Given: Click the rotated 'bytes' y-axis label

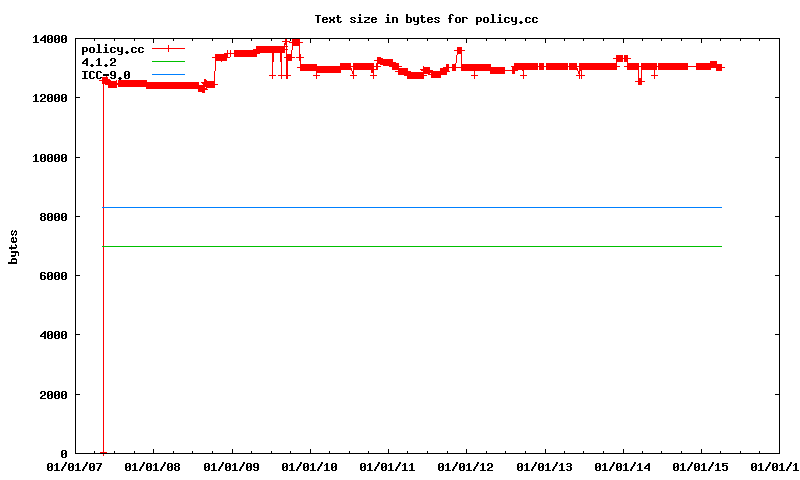Looking at the screenshot, I should (x=13, y=246).
